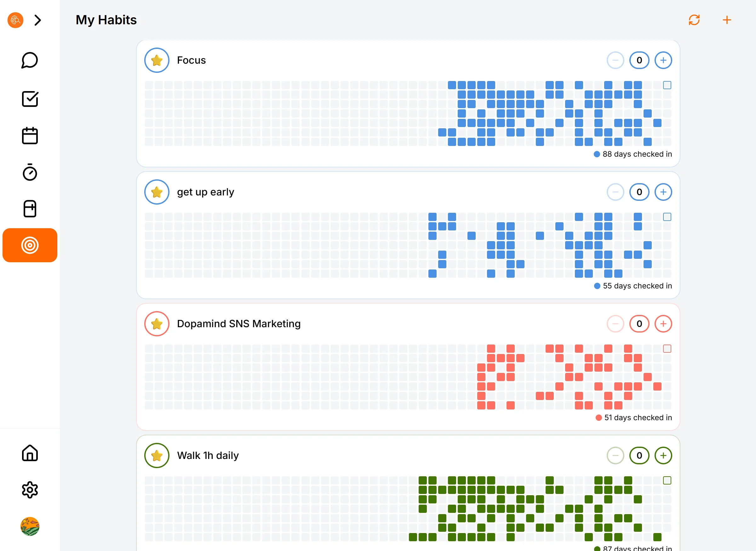Open the chat icon in sidebar
The height and width of the screenshot is (551, 756).
(x=30, y=61)
